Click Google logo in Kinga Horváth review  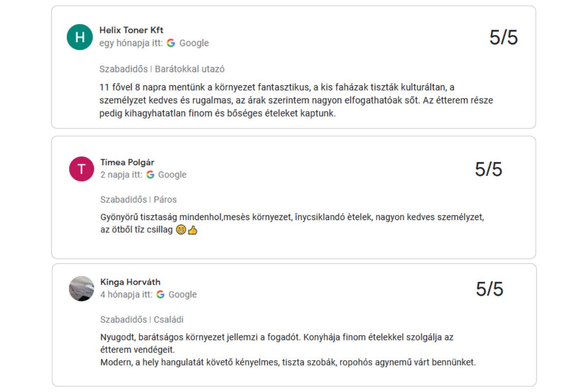coord(160,294)
